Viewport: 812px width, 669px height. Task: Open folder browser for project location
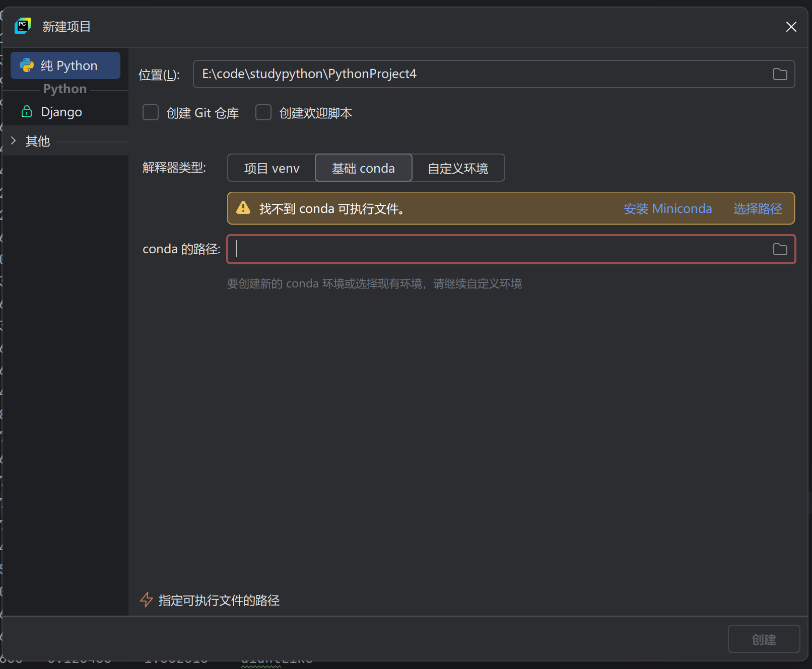tap(780, 74)
